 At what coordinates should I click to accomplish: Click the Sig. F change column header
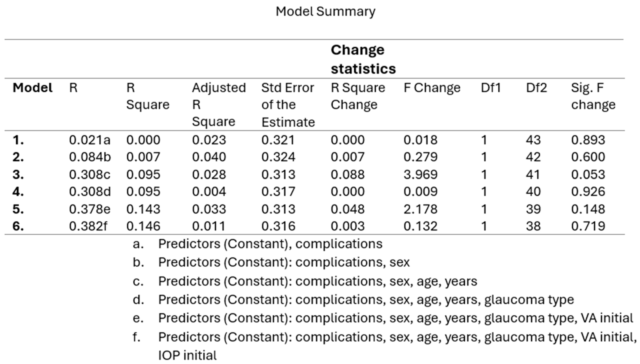click(593, 96)
